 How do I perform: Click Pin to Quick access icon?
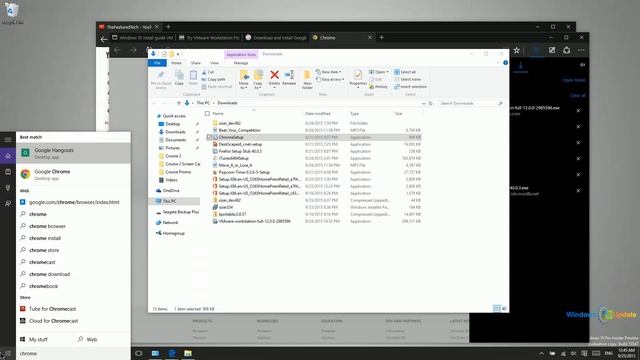point(161,75)
